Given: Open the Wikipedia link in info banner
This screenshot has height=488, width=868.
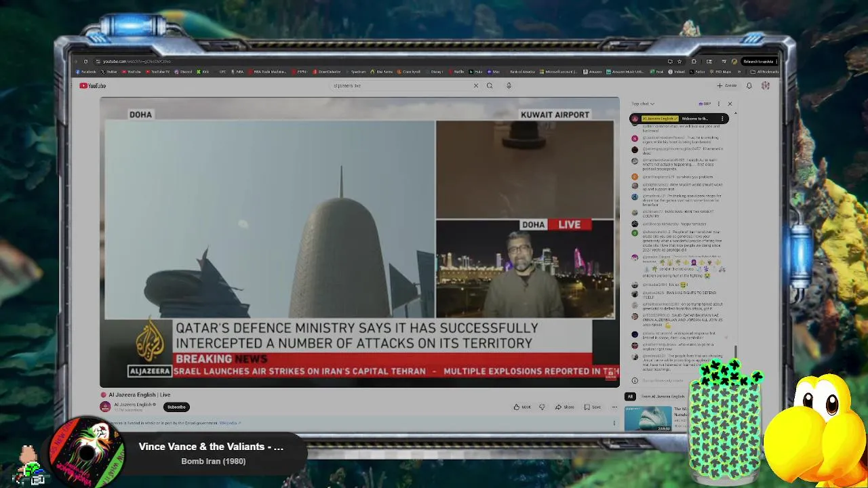Looking at the screenshot, I should [x=230, y=423].
